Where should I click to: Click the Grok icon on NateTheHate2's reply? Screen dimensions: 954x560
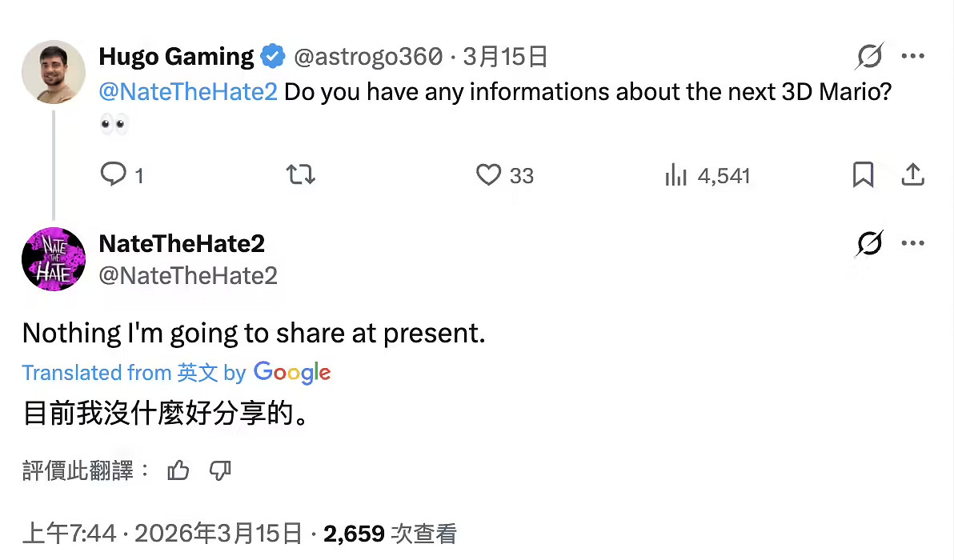[870, 244]
